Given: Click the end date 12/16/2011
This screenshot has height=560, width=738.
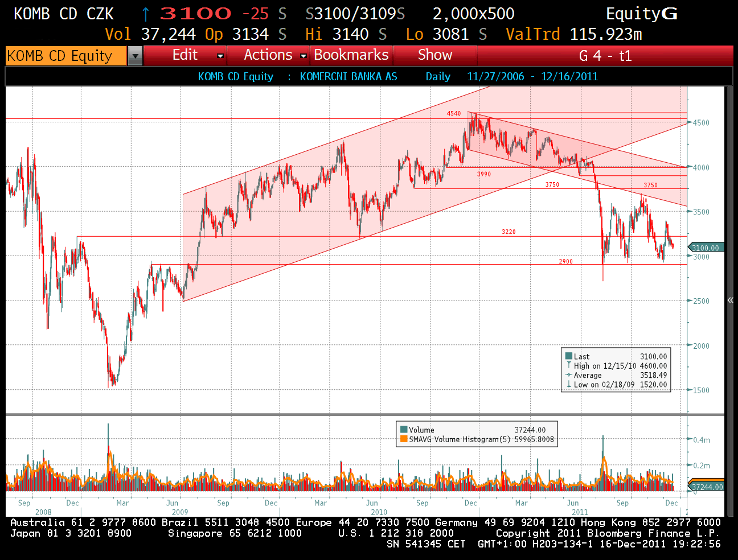Looking at the screenshot, I should click(569, 76).
